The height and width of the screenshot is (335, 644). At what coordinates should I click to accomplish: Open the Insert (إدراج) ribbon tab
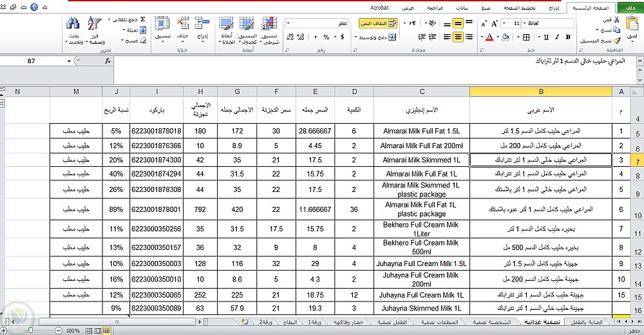coord(554,8)
